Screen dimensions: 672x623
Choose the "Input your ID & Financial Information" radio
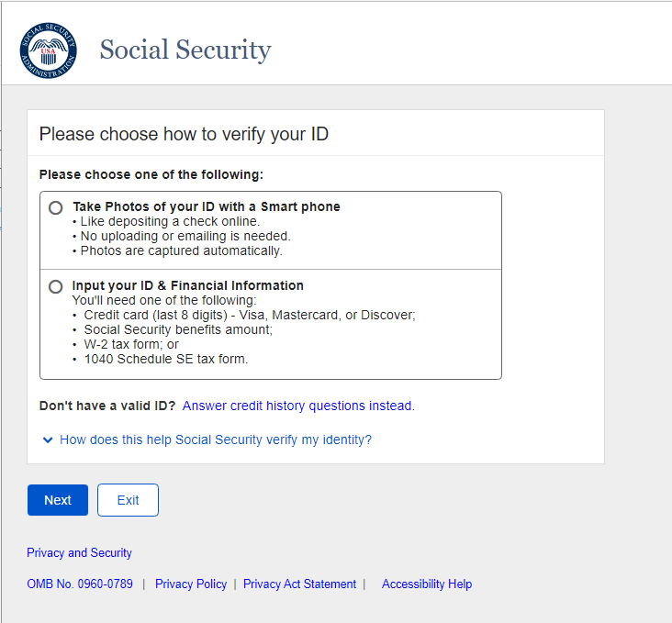56,287
